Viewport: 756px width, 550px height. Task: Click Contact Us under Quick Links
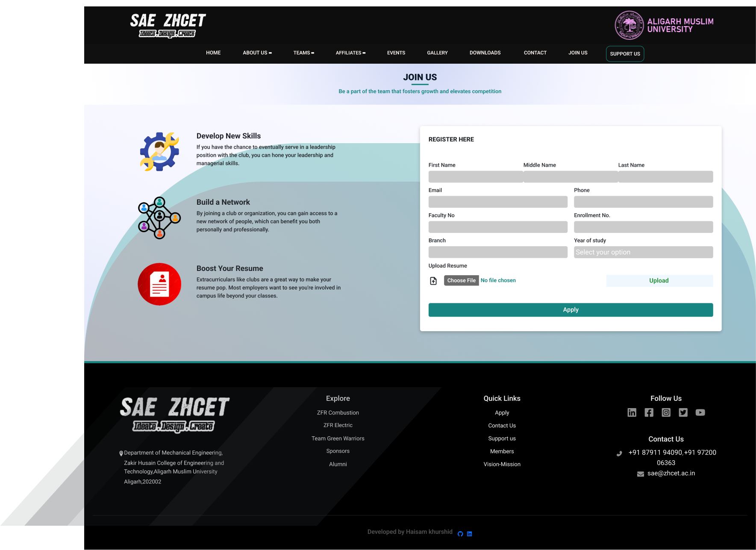(x=502, y=426)
